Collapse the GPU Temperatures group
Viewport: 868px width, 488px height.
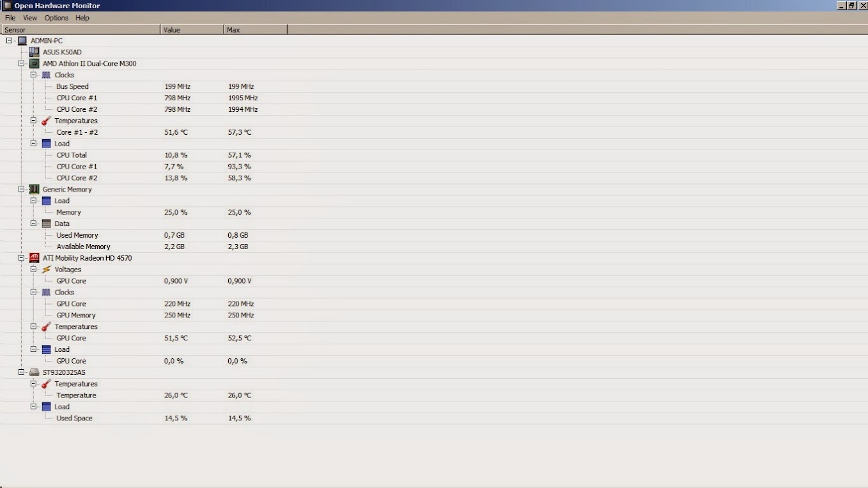pos(33,327)
